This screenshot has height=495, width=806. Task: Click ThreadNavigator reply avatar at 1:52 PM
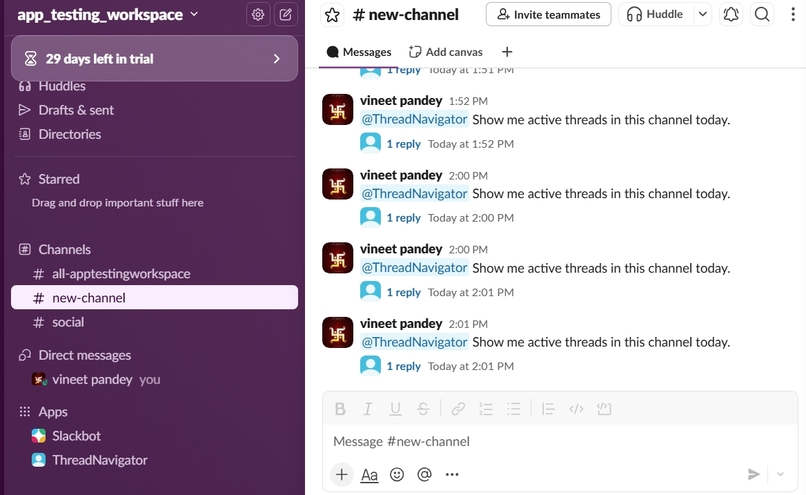point(370,143)
